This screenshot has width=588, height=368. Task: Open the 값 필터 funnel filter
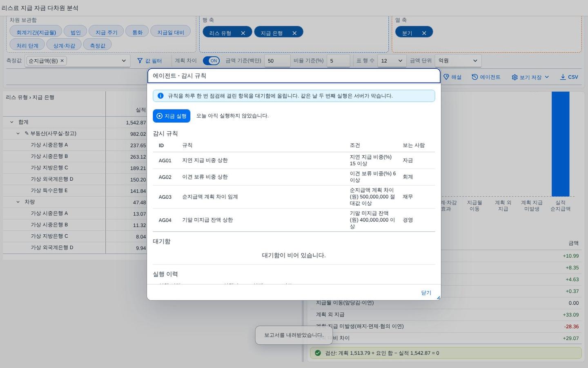point(149,61)
